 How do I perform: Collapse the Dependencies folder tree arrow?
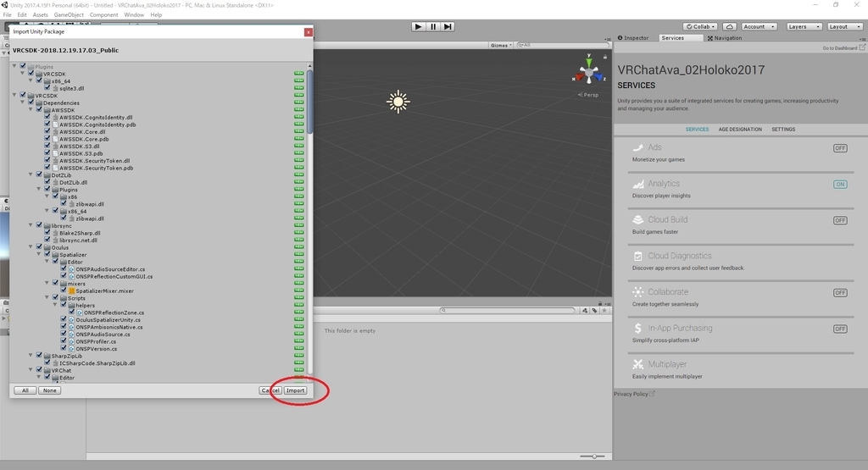[23, 102]
